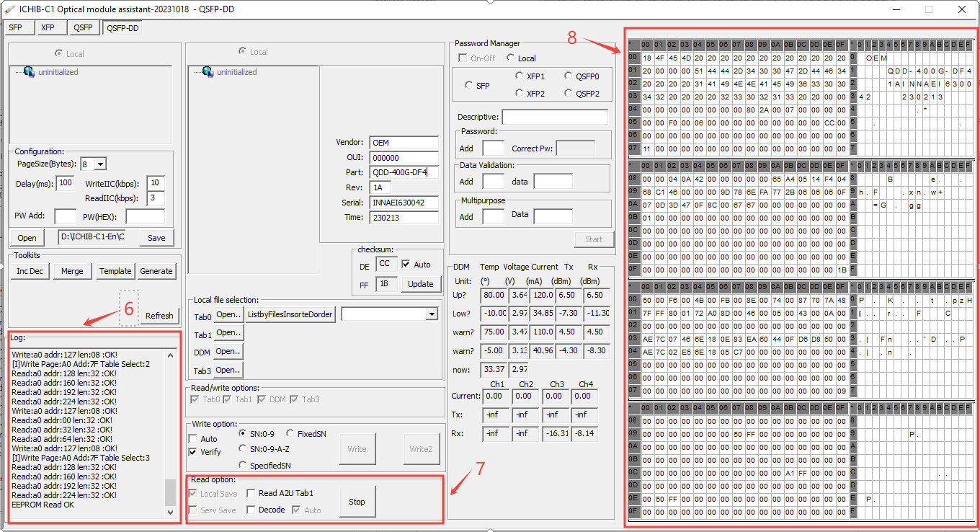Image resolution: width=980 pixels, height=532 pixels.
Task: Click the app icon in the title bar
Action: click(x=9, y=9)
